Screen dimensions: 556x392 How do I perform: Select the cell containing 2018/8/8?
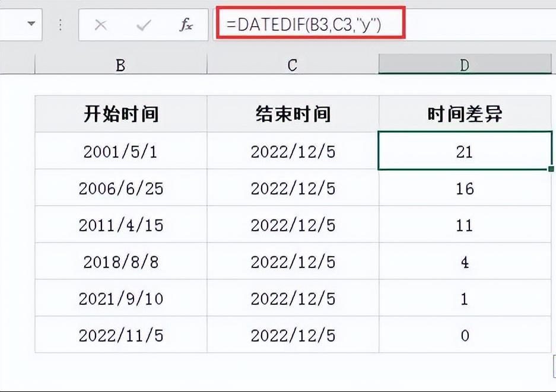[x=120, y=262]
